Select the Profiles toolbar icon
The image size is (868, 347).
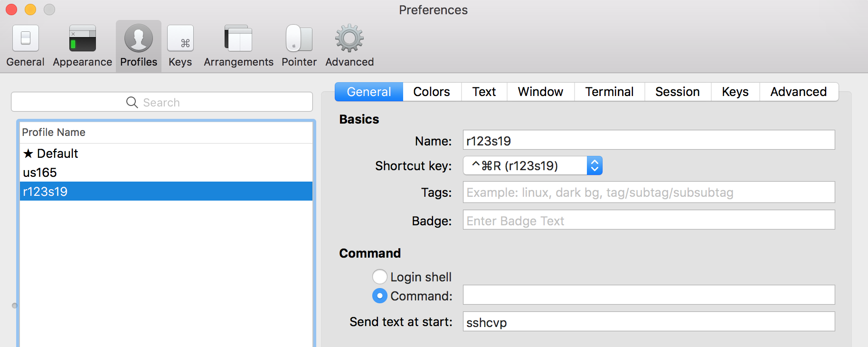tap(139, 39)
